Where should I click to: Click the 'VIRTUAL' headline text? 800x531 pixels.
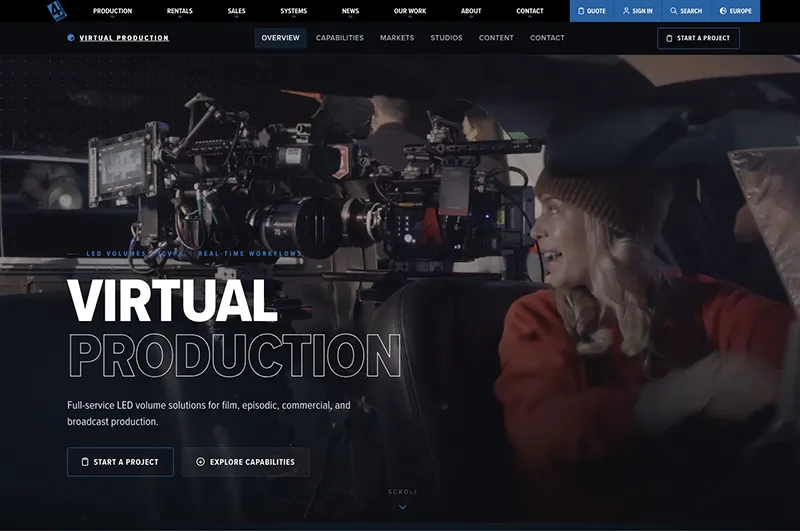[172, 300]
